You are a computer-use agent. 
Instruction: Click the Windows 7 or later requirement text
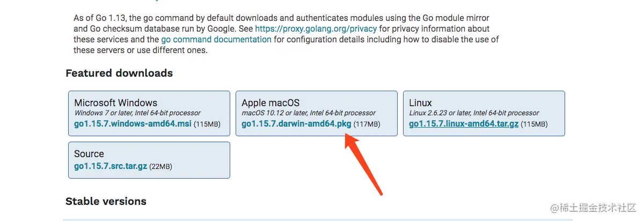tap(137, 113)
